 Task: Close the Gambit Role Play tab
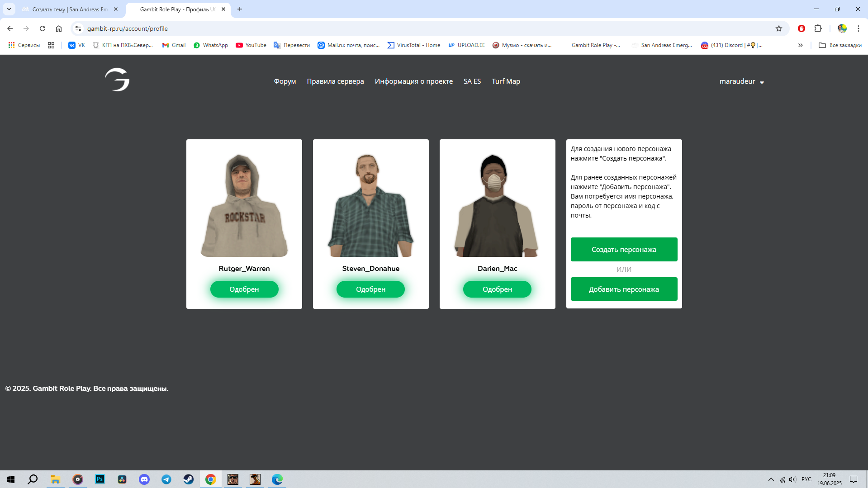click(x=223, y=9)
